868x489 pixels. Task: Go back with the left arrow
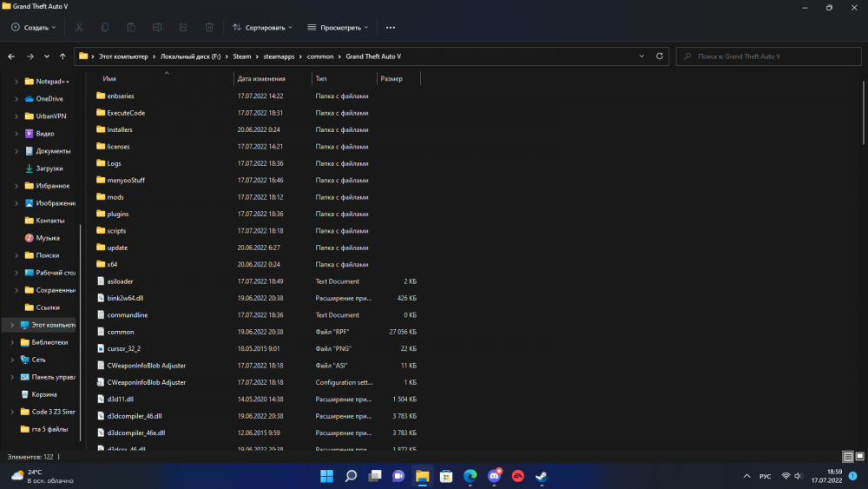click(x=11, y=56)
